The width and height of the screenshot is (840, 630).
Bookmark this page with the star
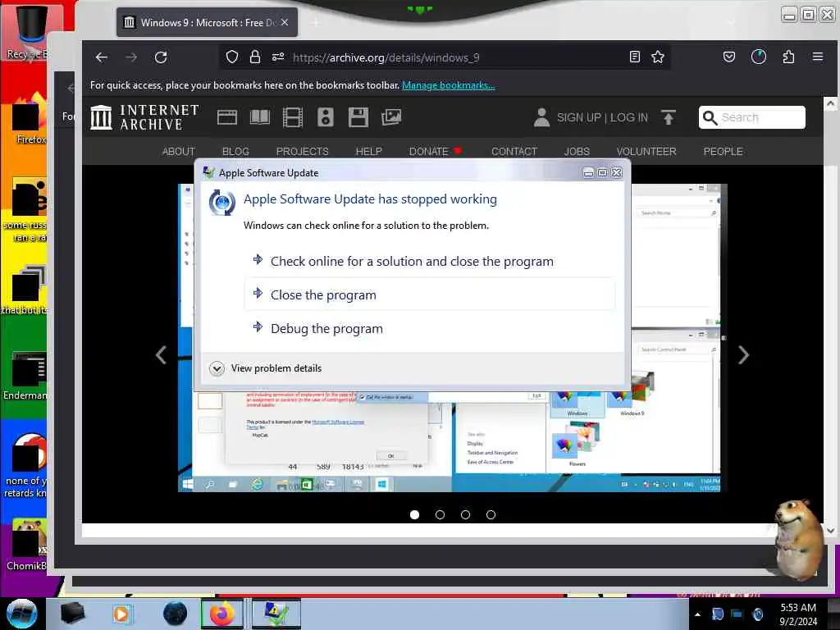pos(658,57)
